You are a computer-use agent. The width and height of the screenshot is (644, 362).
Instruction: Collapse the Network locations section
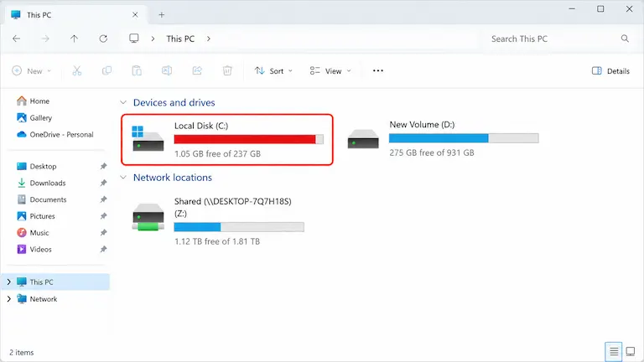[x=123, y=178]
